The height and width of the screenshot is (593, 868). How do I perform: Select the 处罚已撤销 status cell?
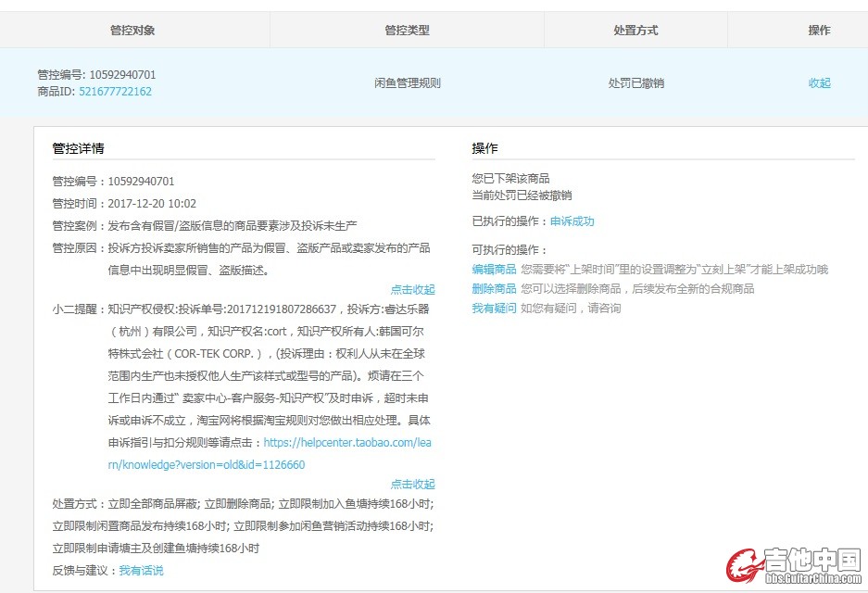click(x=635, y=83)
